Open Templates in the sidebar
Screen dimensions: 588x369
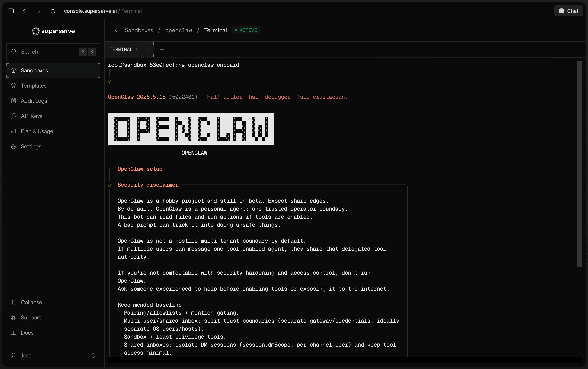click(53, 86)
